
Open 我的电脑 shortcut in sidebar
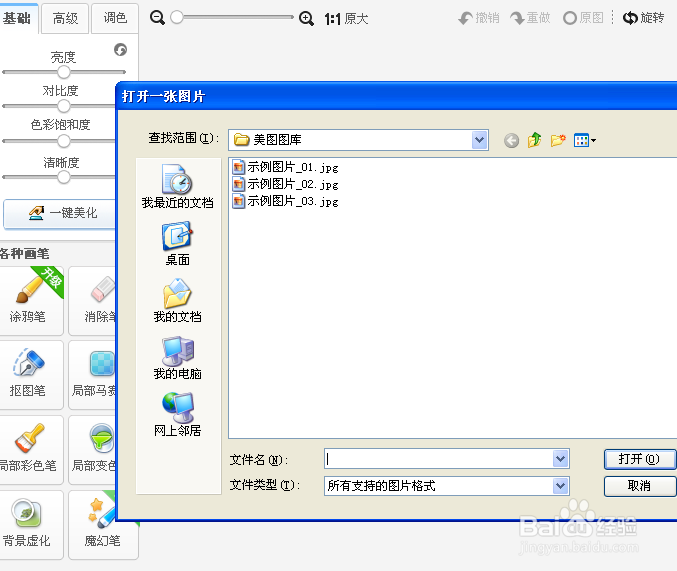pos(177,358)
